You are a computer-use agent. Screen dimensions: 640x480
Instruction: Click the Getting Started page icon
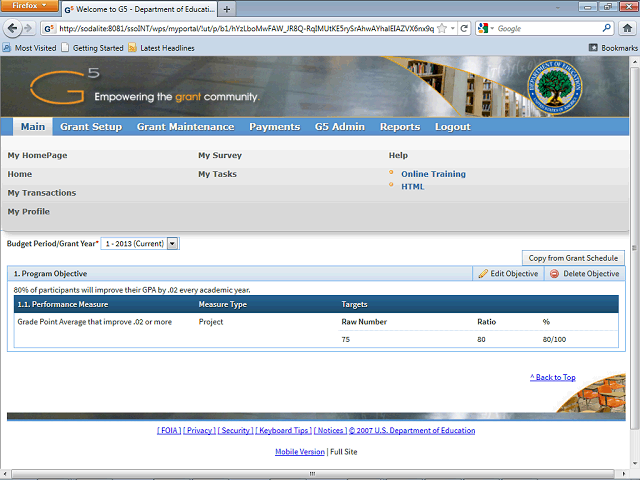tap(65, 48)
